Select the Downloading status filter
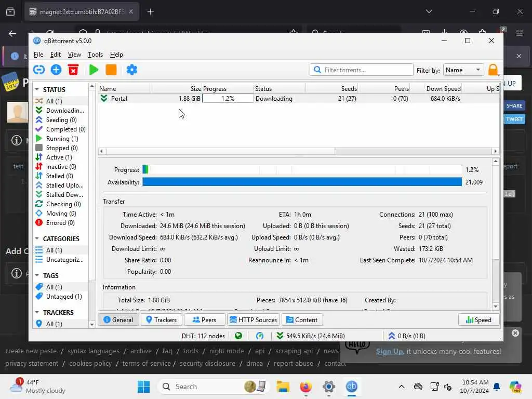The width and height of the screenshot is (532, 399). [60, 111]
